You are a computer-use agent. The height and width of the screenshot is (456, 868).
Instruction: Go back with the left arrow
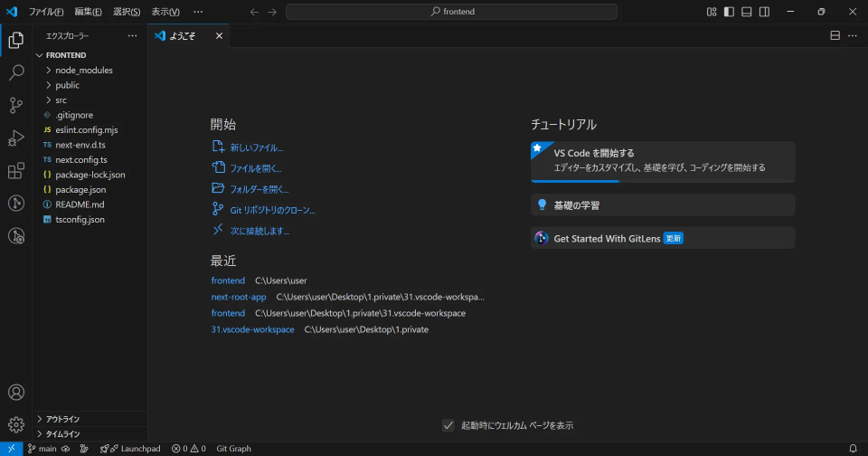click(254, 12)
